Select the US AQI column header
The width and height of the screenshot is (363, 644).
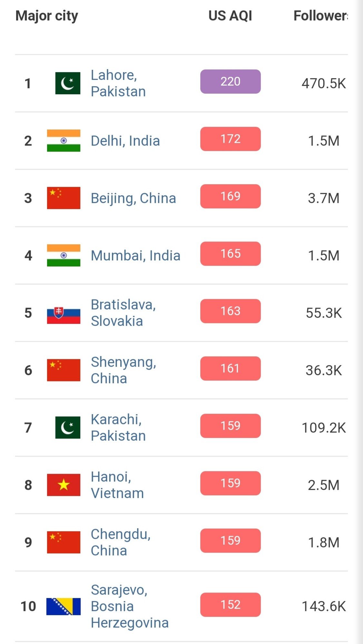click(230, 15)
